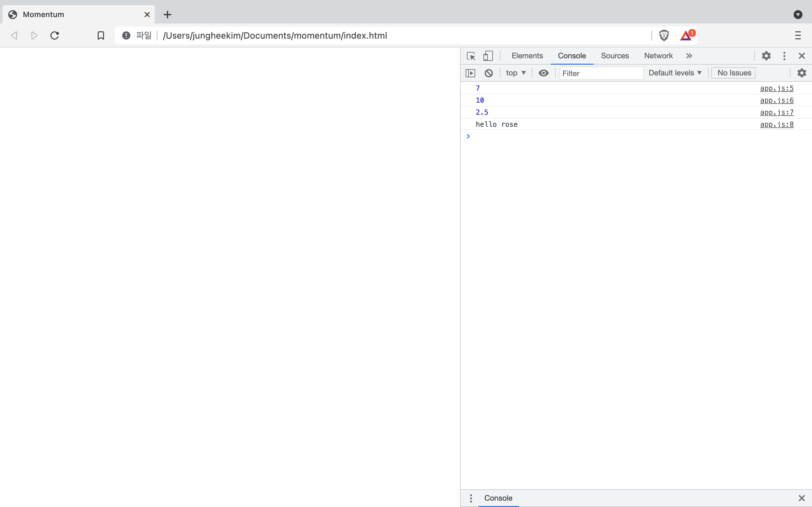The width and height of the screenshot is (812, 507).
Task: Clear the console with ban icon
Action: pyautogui.click(x=488, y=73)
